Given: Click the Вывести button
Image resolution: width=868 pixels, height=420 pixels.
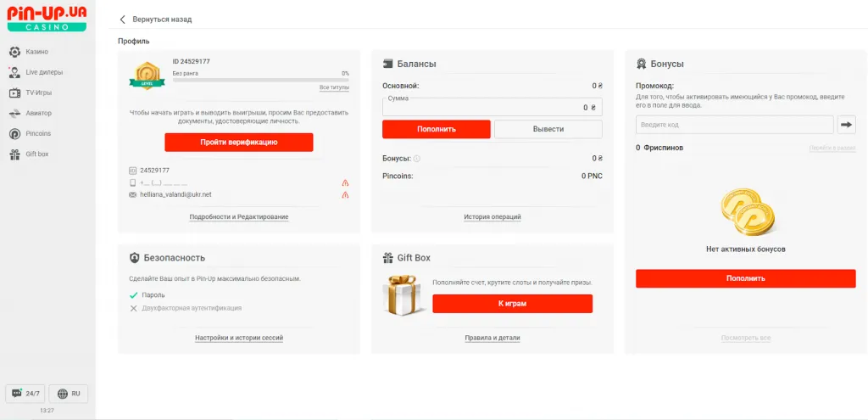Looking at the screenshot, I should 548,129.
